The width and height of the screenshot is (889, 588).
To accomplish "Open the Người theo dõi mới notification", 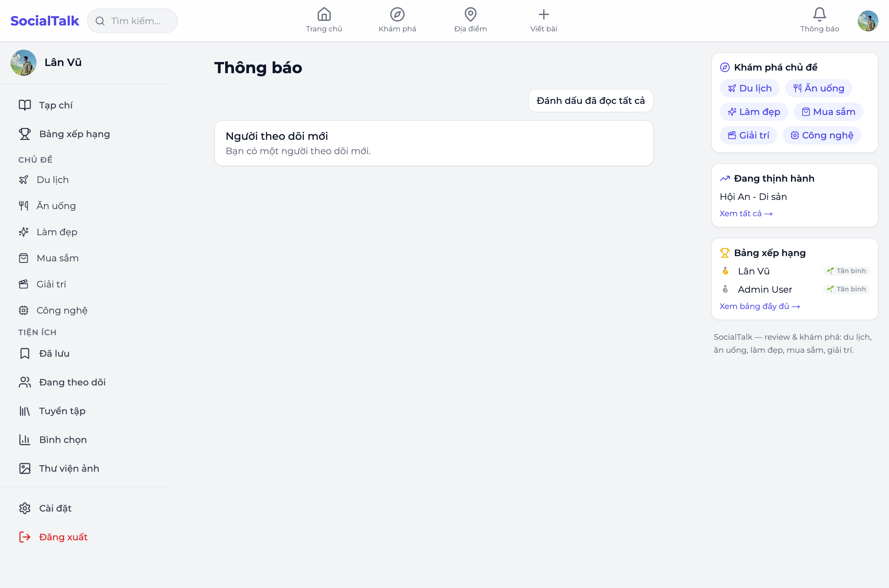I will click(434, 143).
